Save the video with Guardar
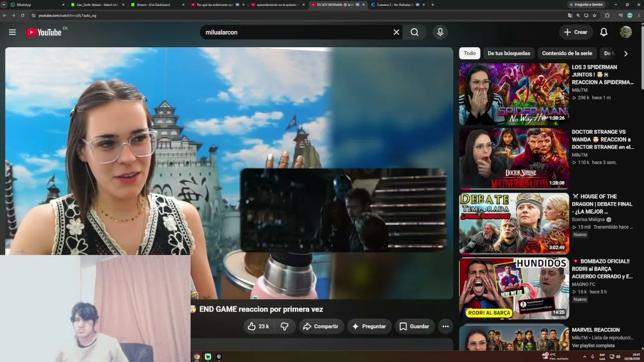The image size is (644, 362). pos(415,326)
